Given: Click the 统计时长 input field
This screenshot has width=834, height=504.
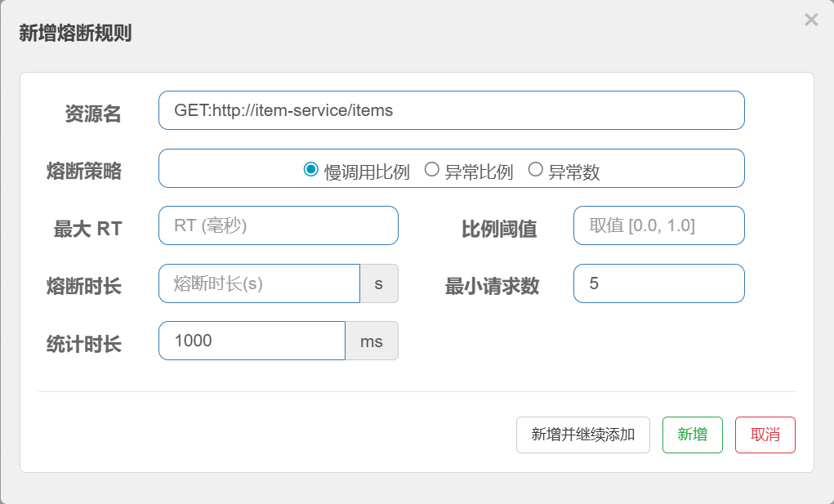Looking at the screenshot, I should pyautogui.click(x=252, y=341).
